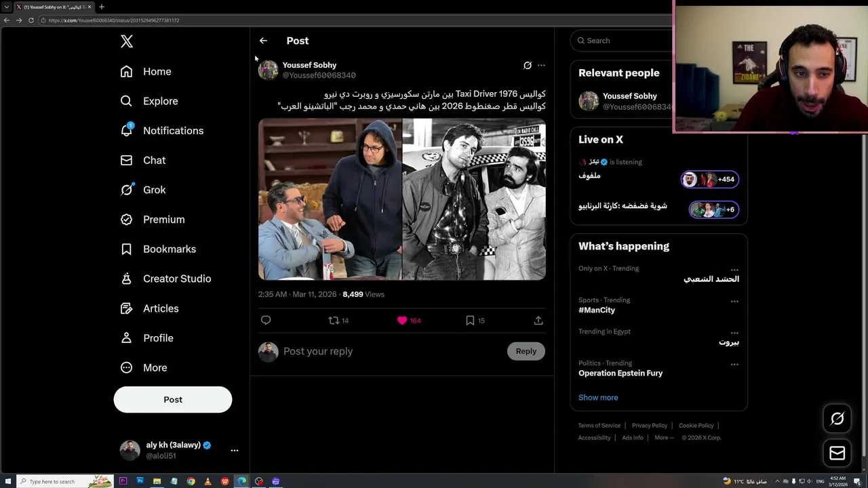Viewport: 868px width, 488px height.
Task: Click share icon on the post
Action: [x=538, y=321]
